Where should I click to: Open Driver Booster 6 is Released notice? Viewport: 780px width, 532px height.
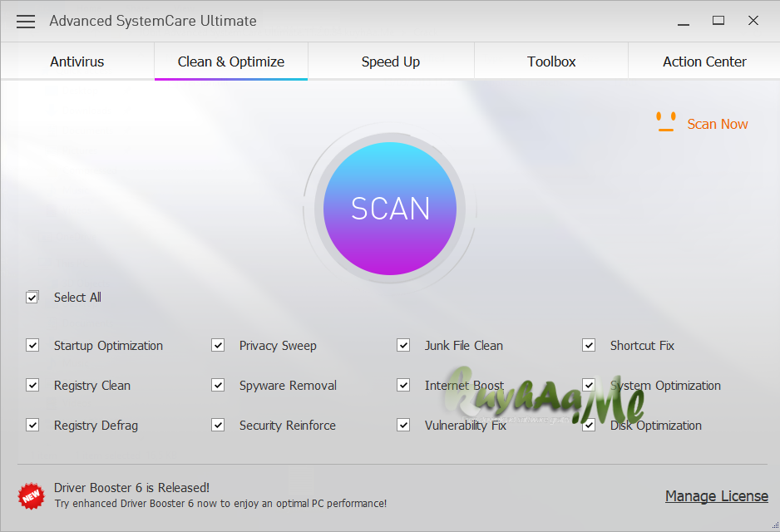tap(132, 487)
